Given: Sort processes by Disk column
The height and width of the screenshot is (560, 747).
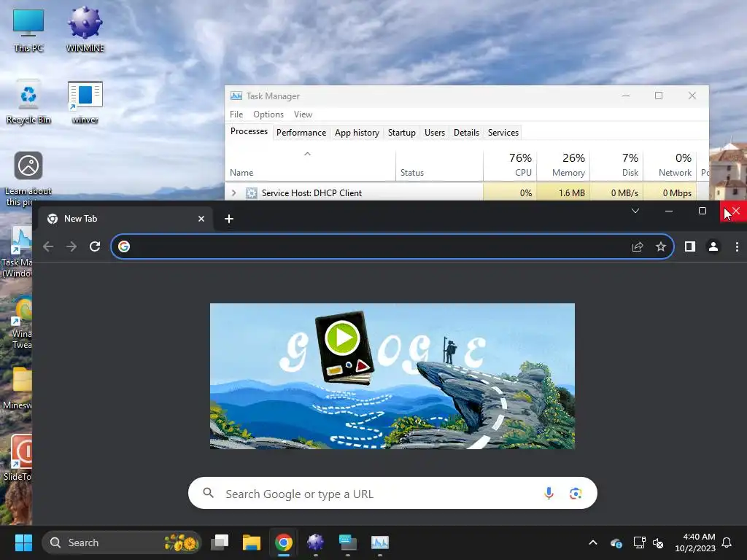Looking at the screenshot, I should tap(616, 166).
